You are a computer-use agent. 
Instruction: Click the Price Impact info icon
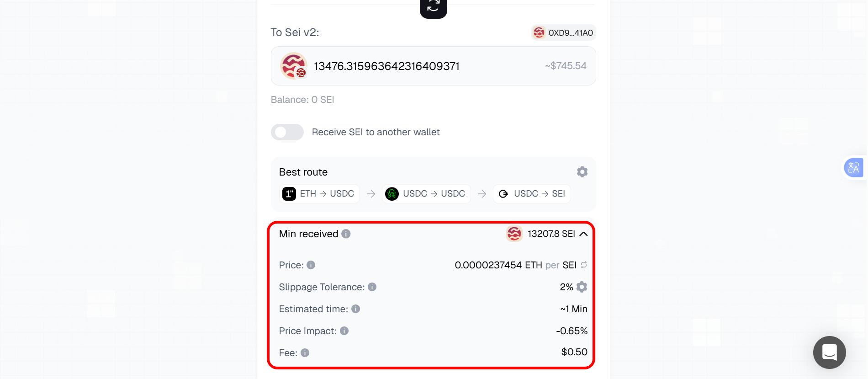click(344, 331)
